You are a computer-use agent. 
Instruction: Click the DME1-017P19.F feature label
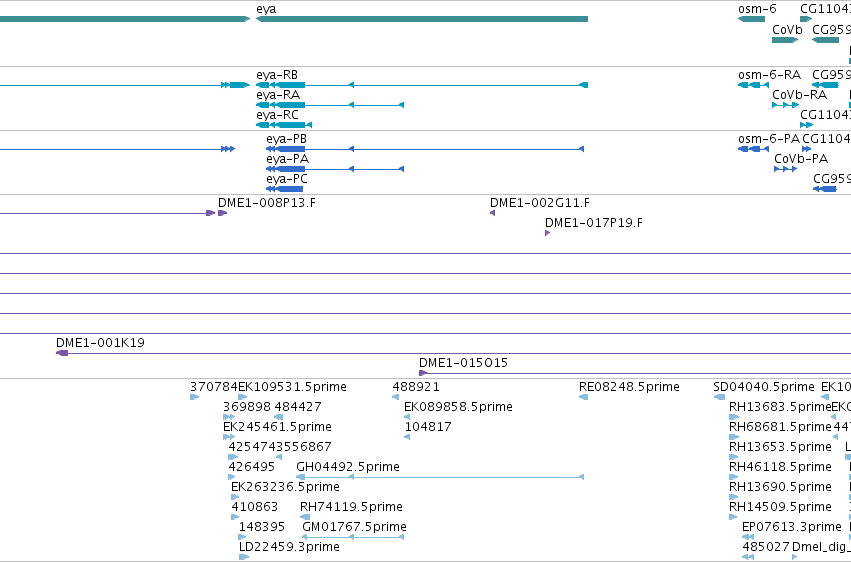pos(593,223)
